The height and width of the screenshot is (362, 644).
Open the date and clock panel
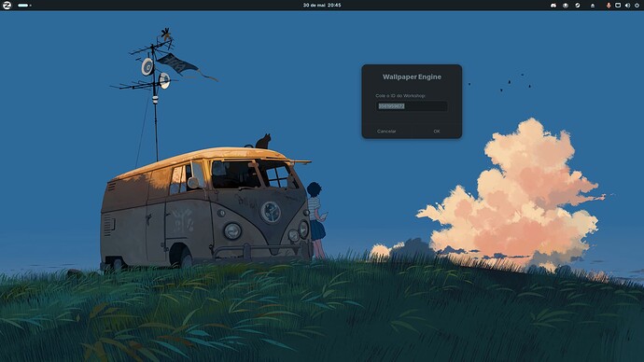322,6
